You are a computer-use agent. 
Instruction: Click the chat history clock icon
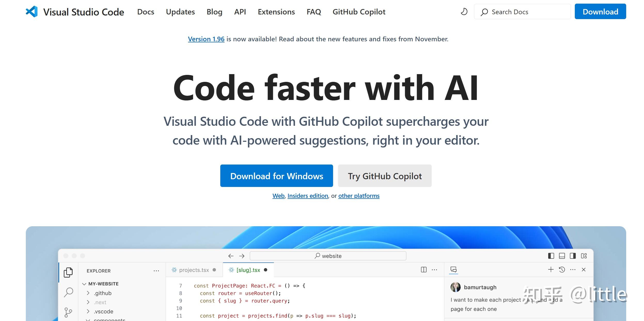[562, 270]
